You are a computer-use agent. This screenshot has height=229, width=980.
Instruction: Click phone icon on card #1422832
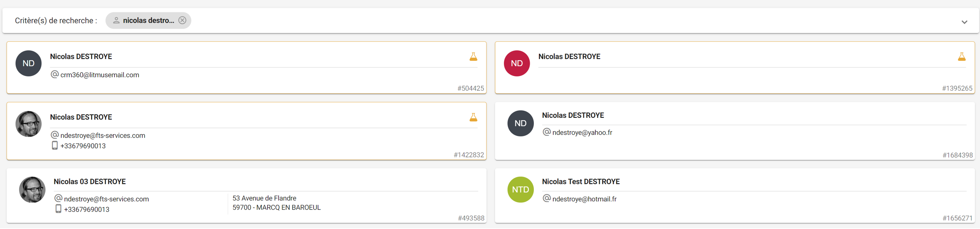[55, 145]
